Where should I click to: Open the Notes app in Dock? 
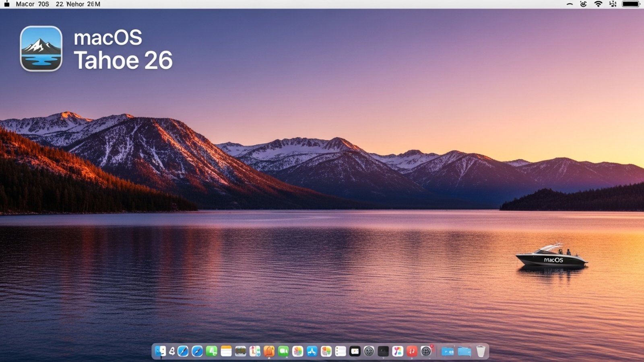click(226, 351)
